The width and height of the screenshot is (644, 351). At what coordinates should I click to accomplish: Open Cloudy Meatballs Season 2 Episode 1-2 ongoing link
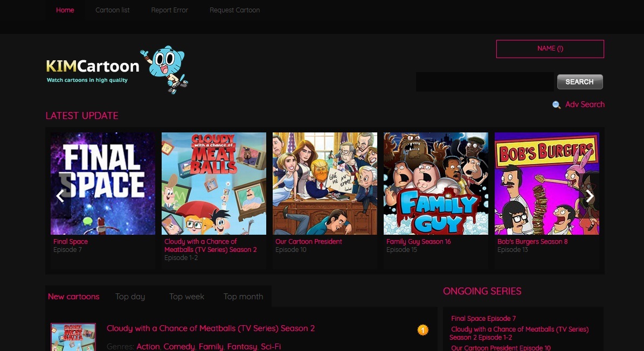(519, 333)
